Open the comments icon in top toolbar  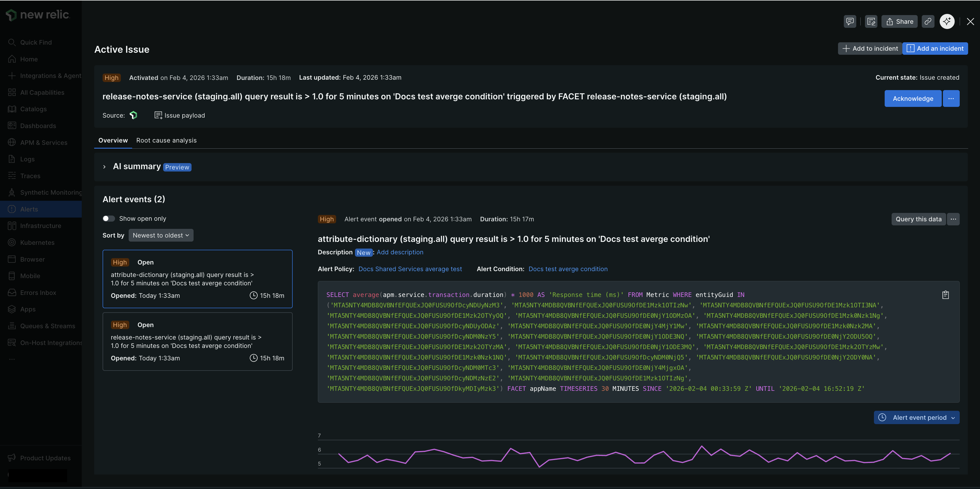click(x=850, y=22)
